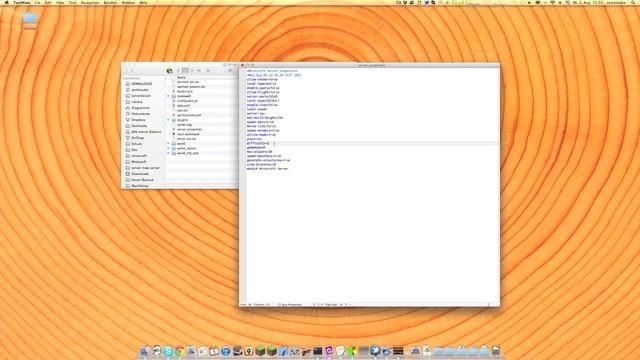Click the generate-structures=true line in the editor
The image size is (640, 360).
tap(268, 160)
